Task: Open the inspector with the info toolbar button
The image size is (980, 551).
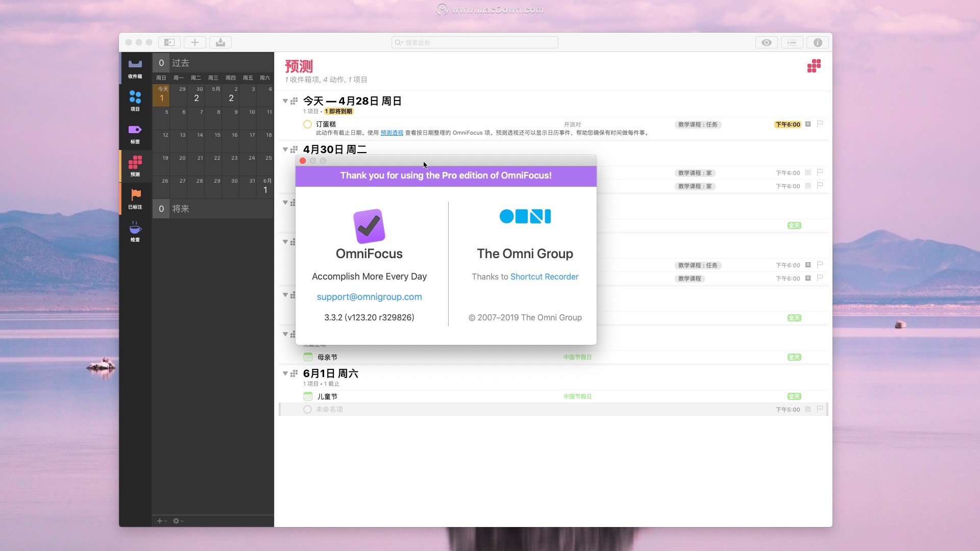Action: (x=818, y=42)
